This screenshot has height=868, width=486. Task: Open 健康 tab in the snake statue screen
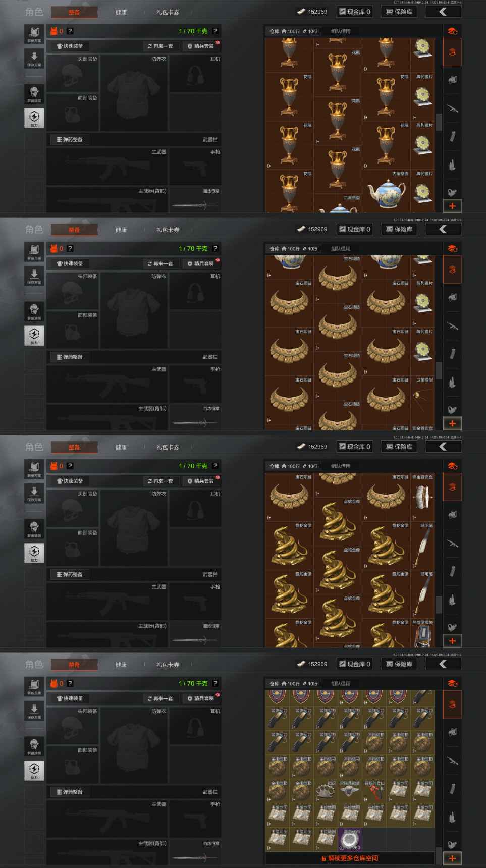(121, 447)
